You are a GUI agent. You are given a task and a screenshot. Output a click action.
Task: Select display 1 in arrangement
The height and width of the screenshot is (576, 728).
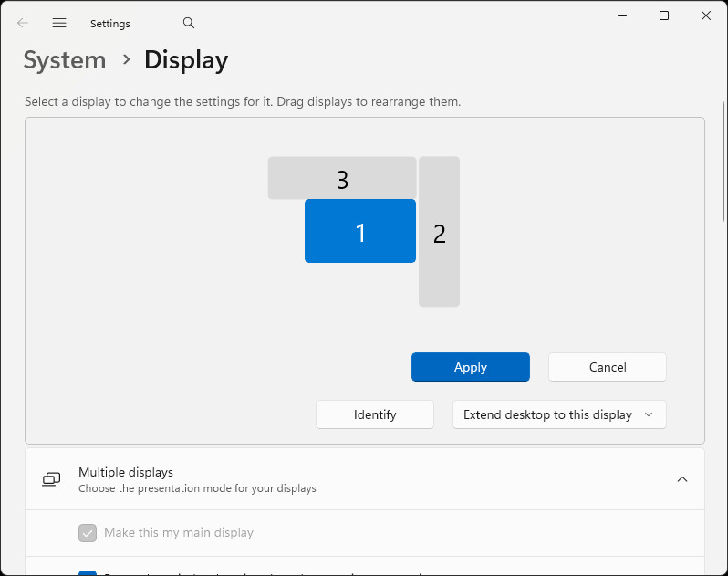[x=359, y=232]
